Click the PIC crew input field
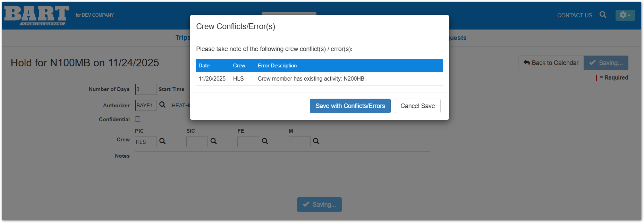Viewport: 644px width, 223px height. [146, 142]
